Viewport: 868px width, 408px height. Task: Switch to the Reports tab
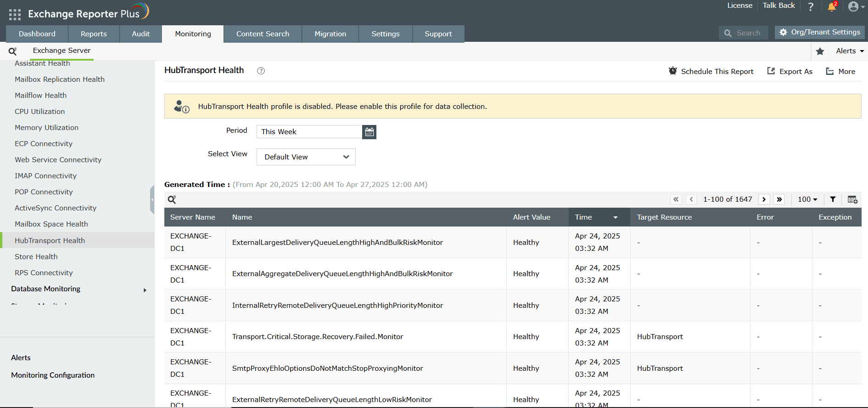(x=94, y=34)
